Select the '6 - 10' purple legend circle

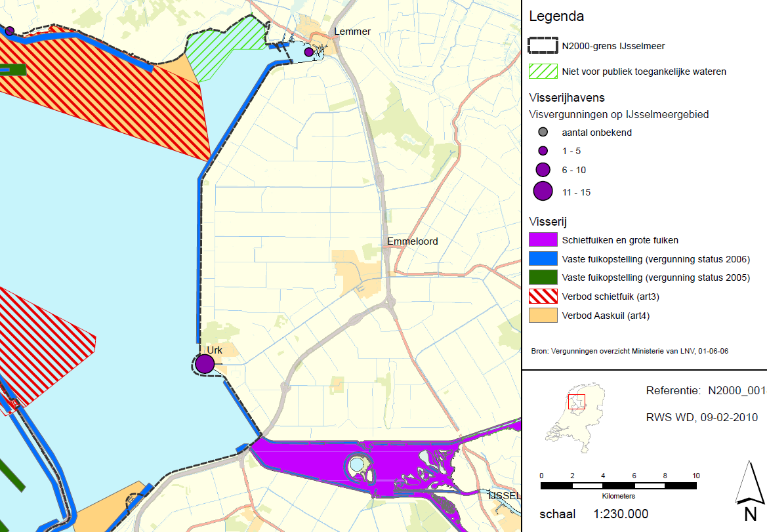point(543,170)
